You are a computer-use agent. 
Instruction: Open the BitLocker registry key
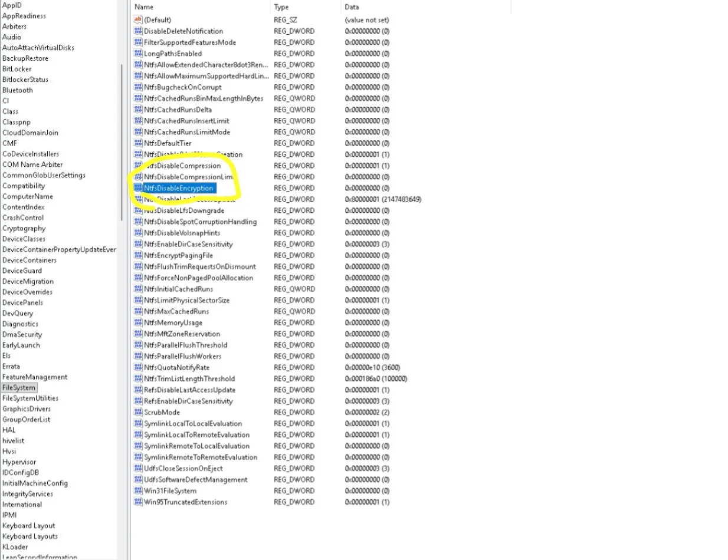click(x=17, y=69)
